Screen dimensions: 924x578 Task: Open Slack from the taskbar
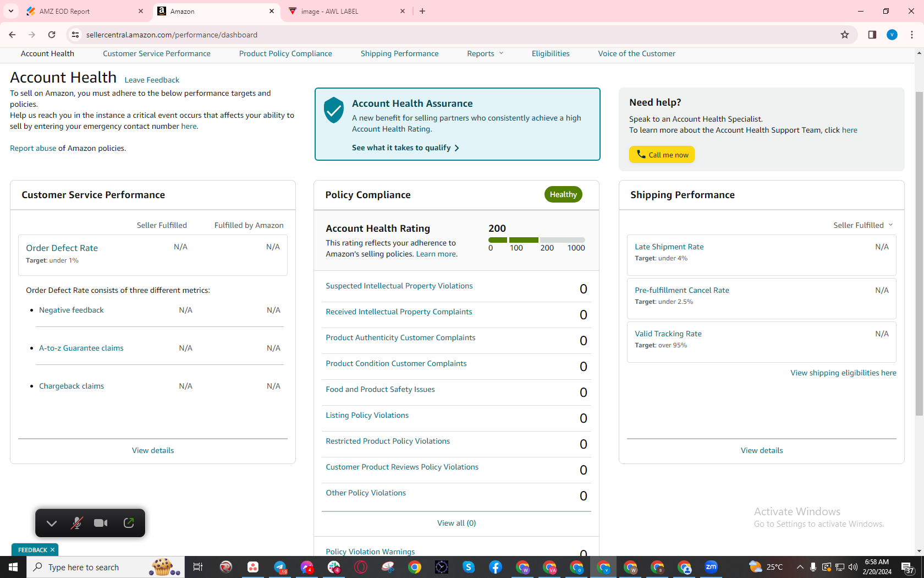point(334,567)
